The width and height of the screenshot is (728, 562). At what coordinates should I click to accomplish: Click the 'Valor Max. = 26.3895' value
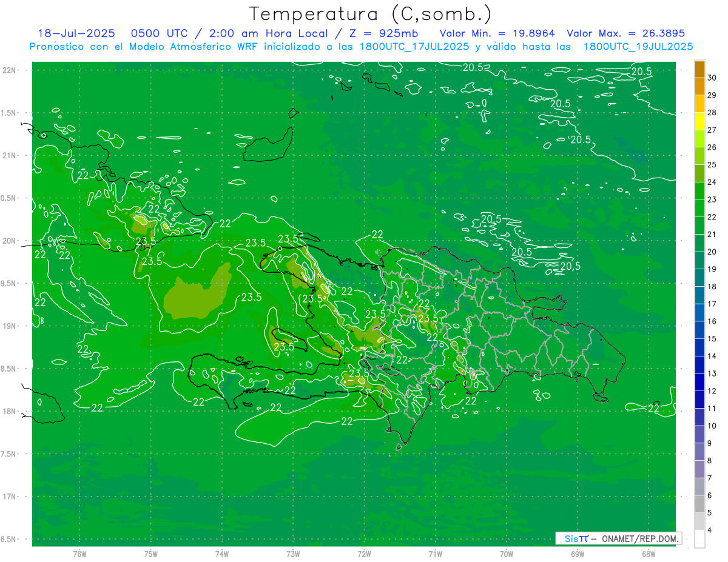tap(626, 34)
